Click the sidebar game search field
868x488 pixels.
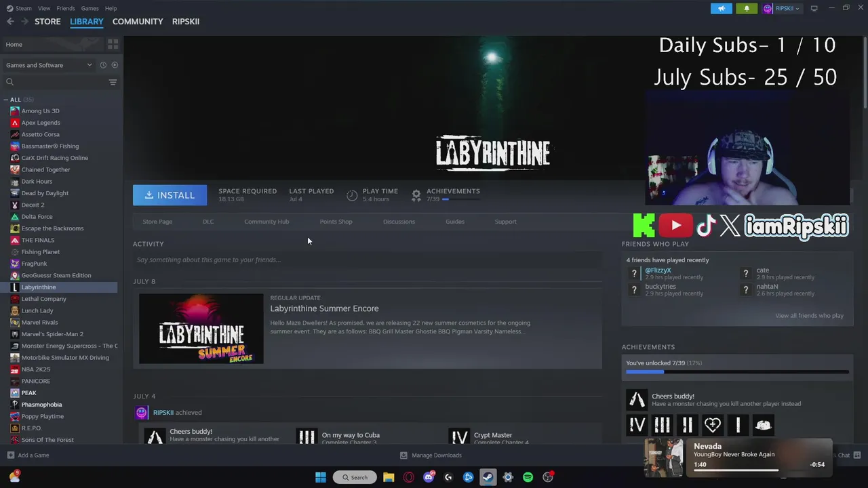click(58, 82)
